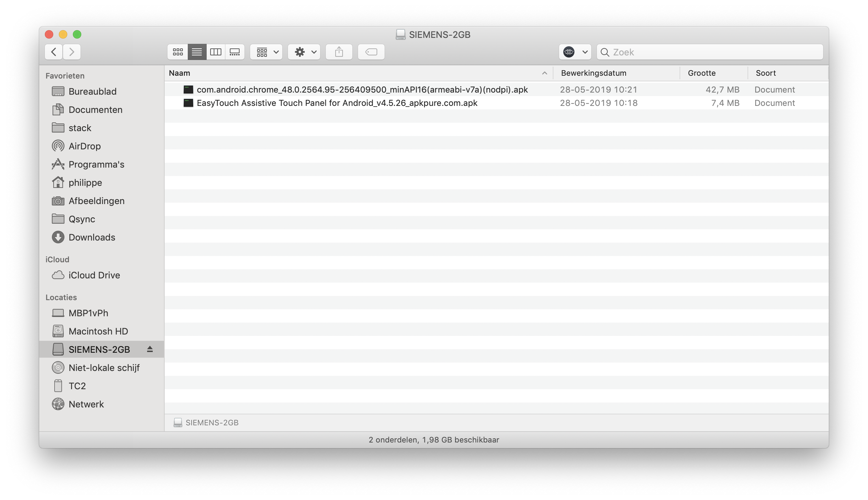Select the EasyTouch Assistive Touch apk file
Image resolution: width=868 pixels, height=500 pixels.
pos(337,103)
